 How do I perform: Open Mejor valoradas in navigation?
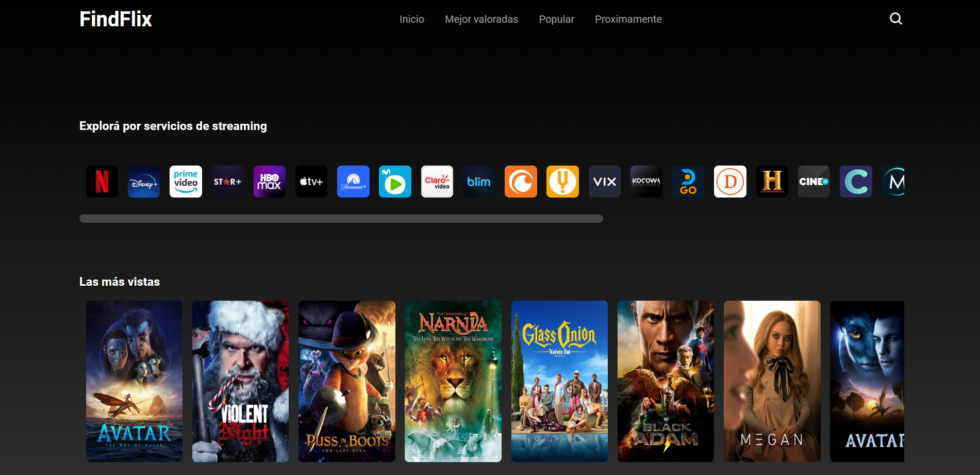pyautogui.click(x=481, y=19)
